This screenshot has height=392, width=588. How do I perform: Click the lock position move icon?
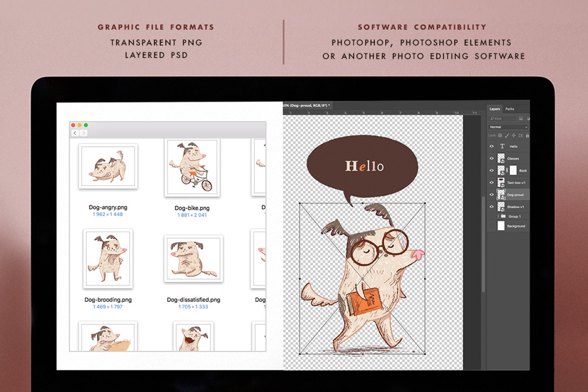[x=514, y=136]
